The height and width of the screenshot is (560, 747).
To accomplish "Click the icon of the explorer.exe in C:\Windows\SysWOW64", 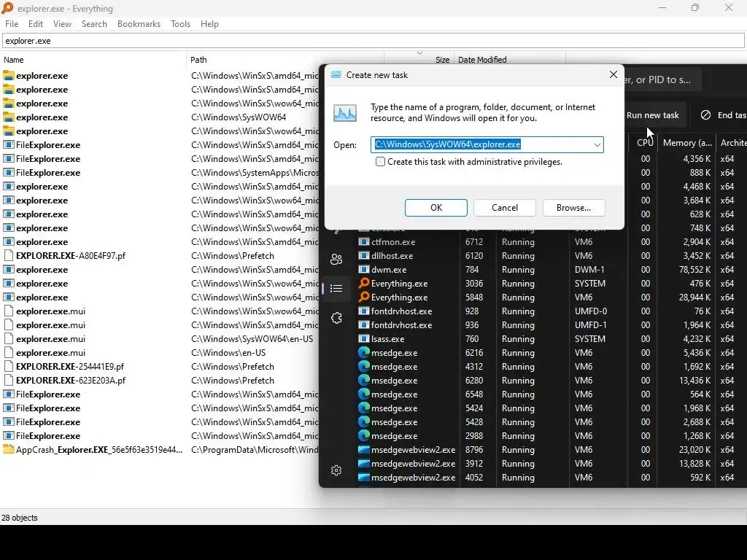I will [9, 117].
